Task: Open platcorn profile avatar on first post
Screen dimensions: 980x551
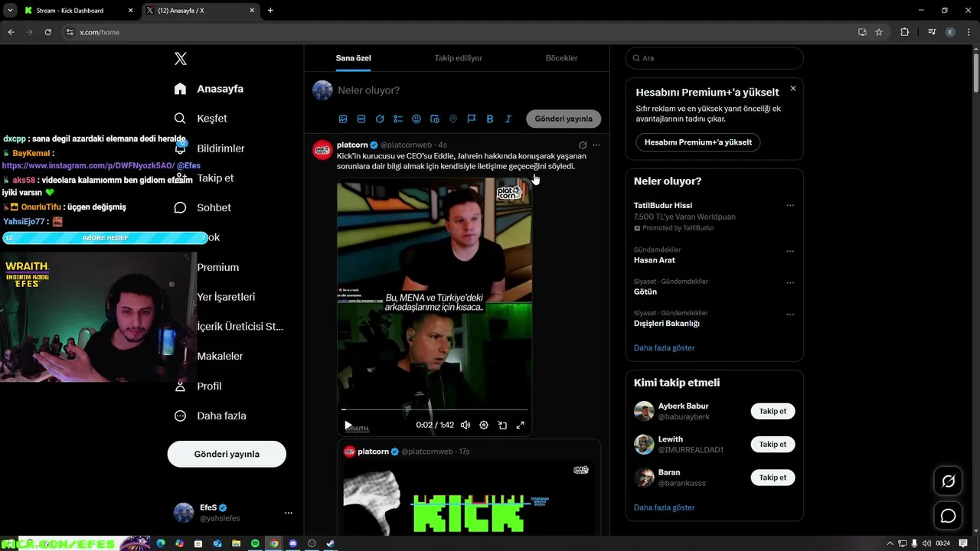Action: [322, 150]
